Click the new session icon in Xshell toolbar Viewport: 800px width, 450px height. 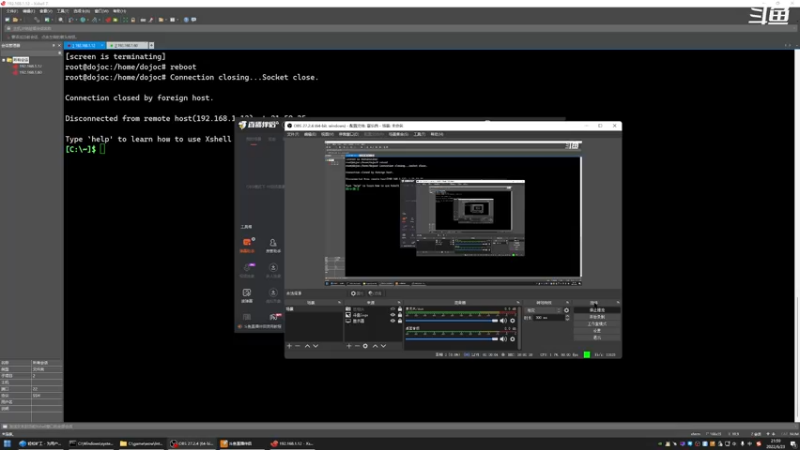tap(7, 20)
